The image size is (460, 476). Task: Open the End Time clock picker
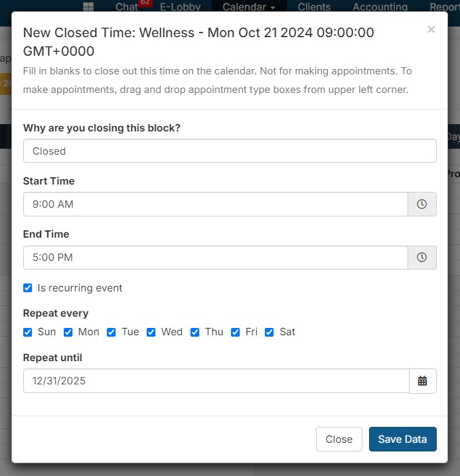pyautogui.click(x=422, y=258)
